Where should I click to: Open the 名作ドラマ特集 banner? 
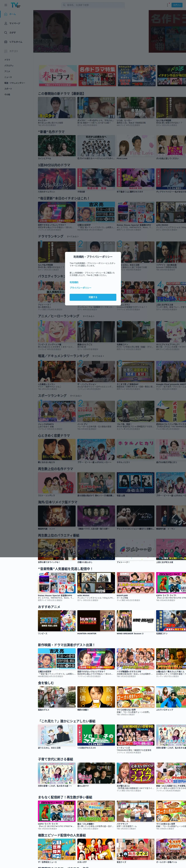(97, 76)
